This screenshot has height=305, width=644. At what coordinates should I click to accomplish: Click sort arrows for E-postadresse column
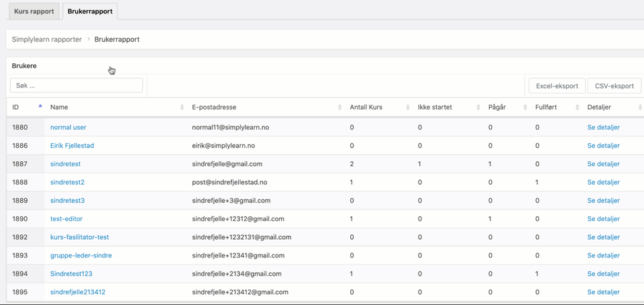339,107
